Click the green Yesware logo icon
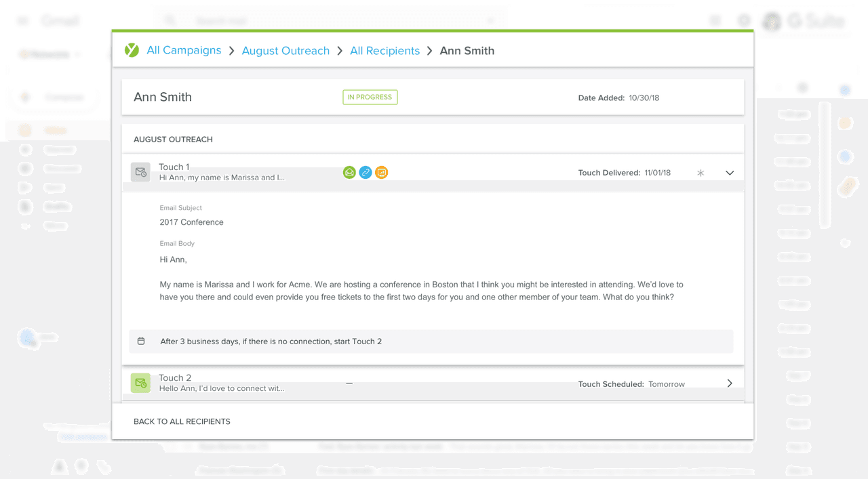This screenshot has width=868, height=479. click(x=132, y=50)
